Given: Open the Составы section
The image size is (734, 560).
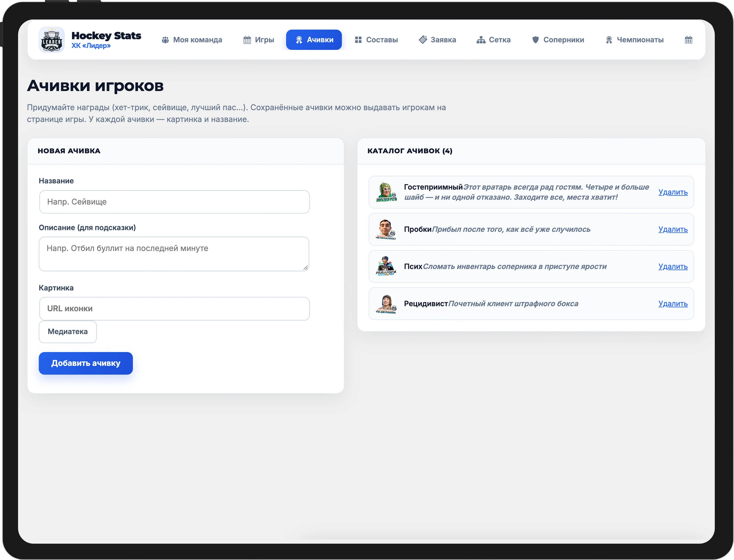Looking at the screenshot, I should point(376,40).
